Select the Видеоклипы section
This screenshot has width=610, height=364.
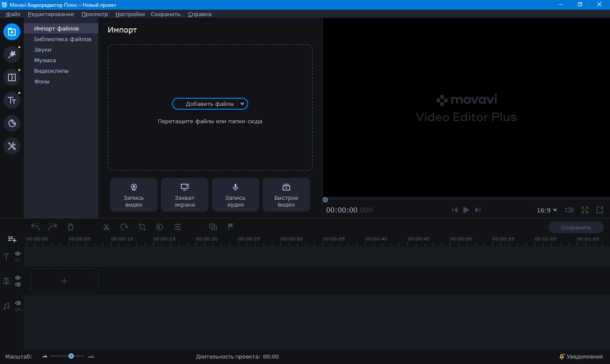[61, 71]
